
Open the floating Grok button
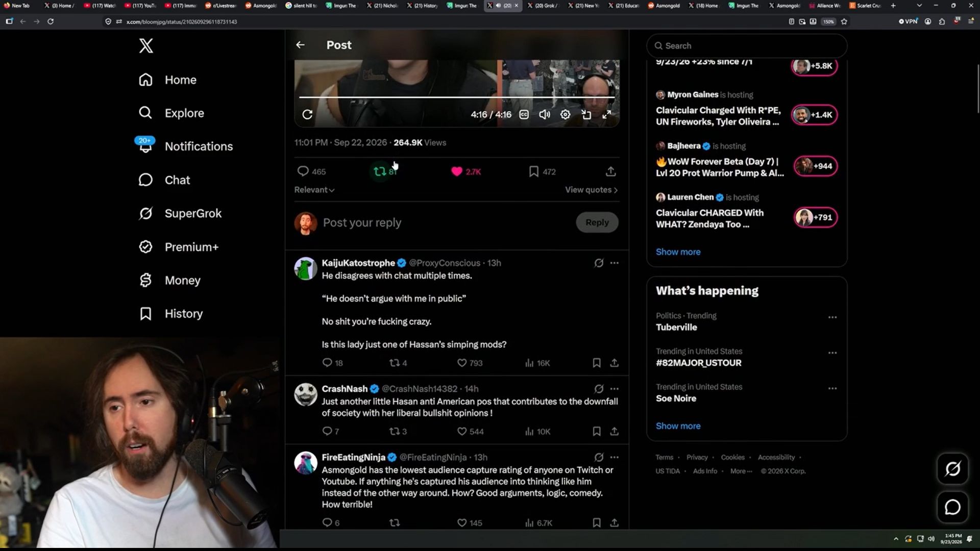[952, 469]
